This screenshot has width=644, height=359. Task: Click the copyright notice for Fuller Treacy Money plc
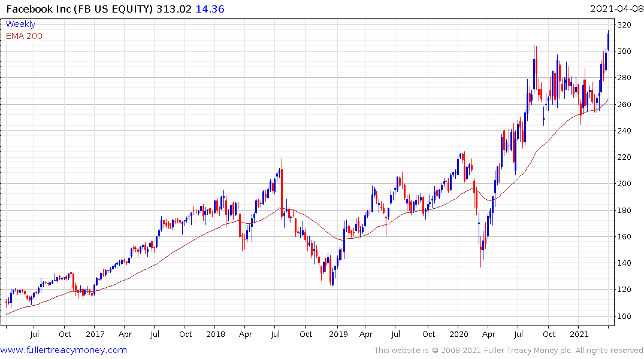pyautogui.click(x=509, y=351)
